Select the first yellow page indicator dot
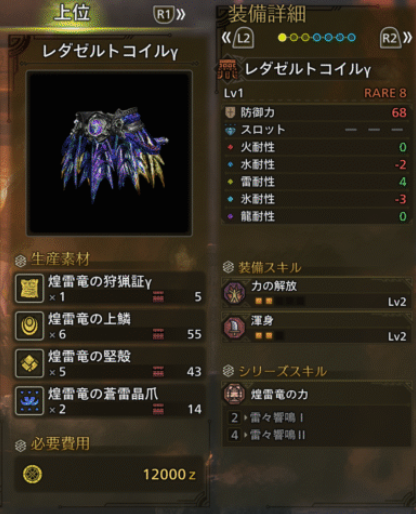This screenshot has width=416, height=514. (282, 38)
